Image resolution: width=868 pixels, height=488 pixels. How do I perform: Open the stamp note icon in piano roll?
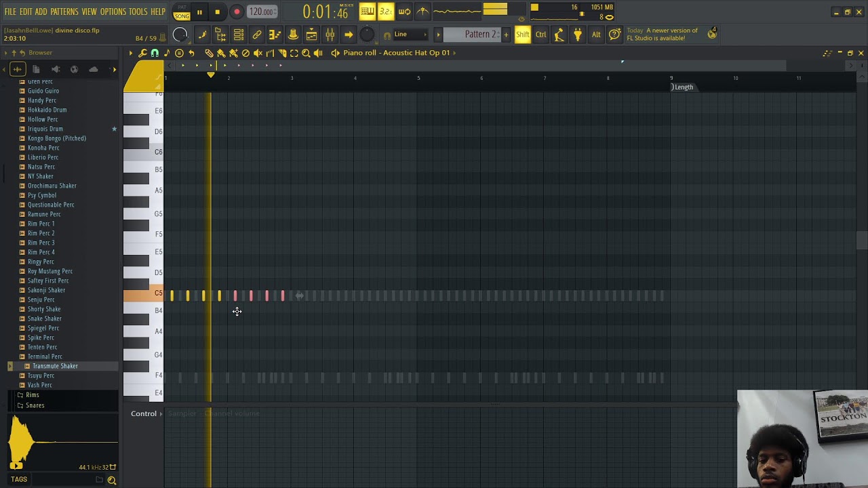point(167,53)
